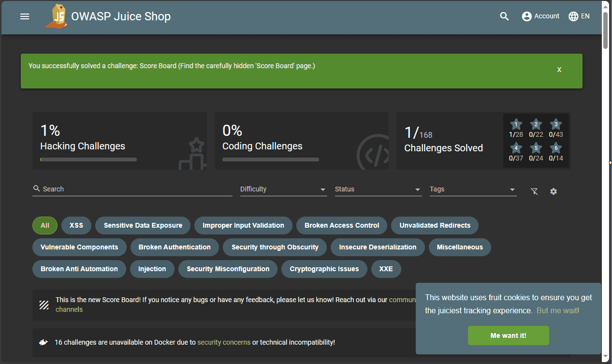Click the 6-star difficulty icon
This screenshot has height=364, width=612.
pos(556,148)
